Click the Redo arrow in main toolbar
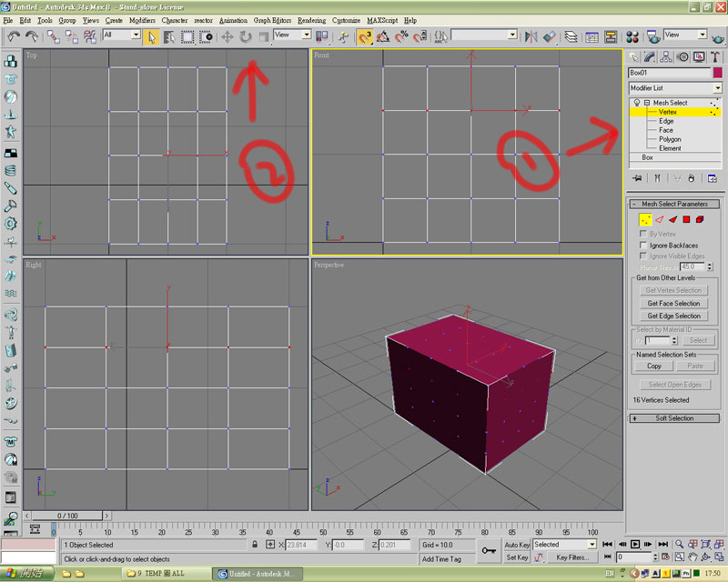 tap(32, 36)
